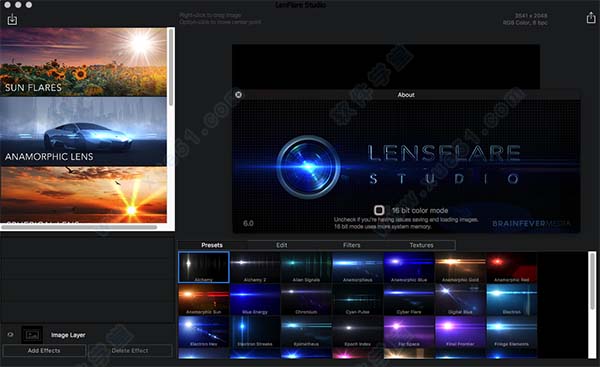Apply the Anamorphic Blue preset
Screen dimensions: 600x367
(409, 267)
